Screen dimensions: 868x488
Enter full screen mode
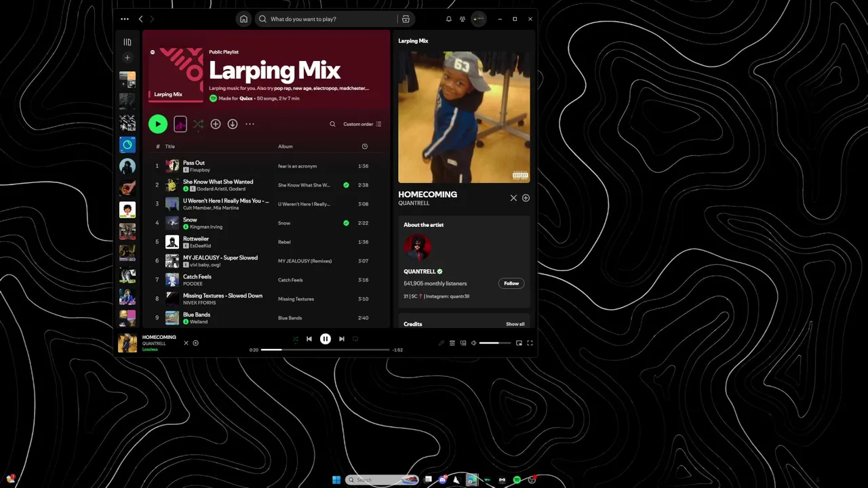point(530,343)
